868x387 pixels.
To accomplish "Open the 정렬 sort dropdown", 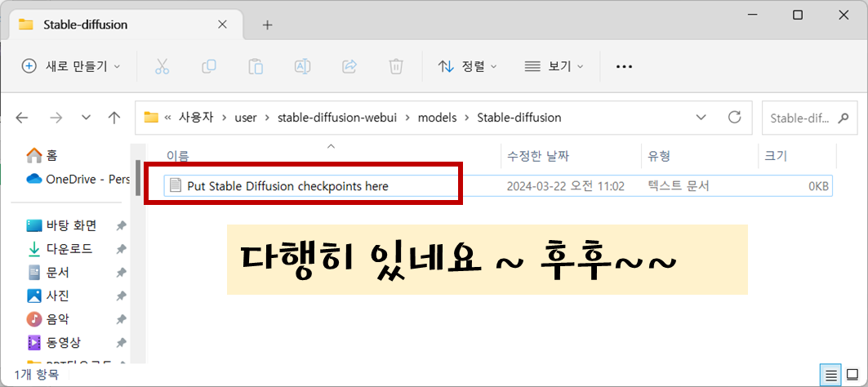I will tap(468, 66).
